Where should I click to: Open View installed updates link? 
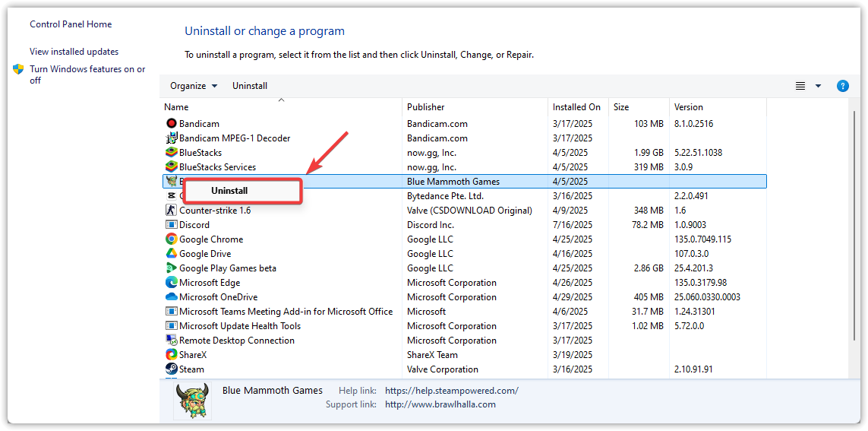pos(74,52)
